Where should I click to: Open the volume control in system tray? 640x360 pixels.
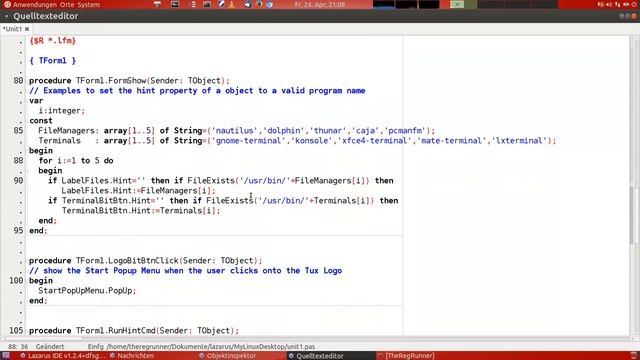click(609, 4)
